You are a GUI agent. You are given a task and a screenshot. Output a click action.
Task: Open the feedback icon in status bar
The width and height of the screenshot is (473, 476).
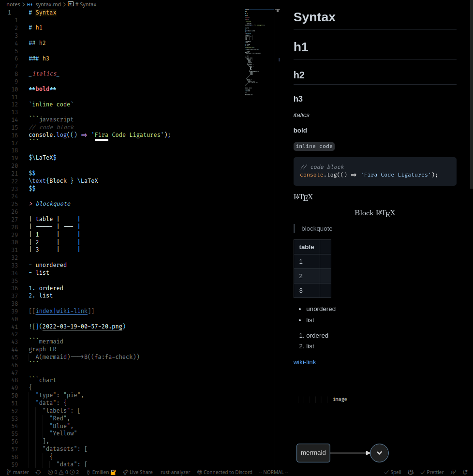[x=453, y=472]
